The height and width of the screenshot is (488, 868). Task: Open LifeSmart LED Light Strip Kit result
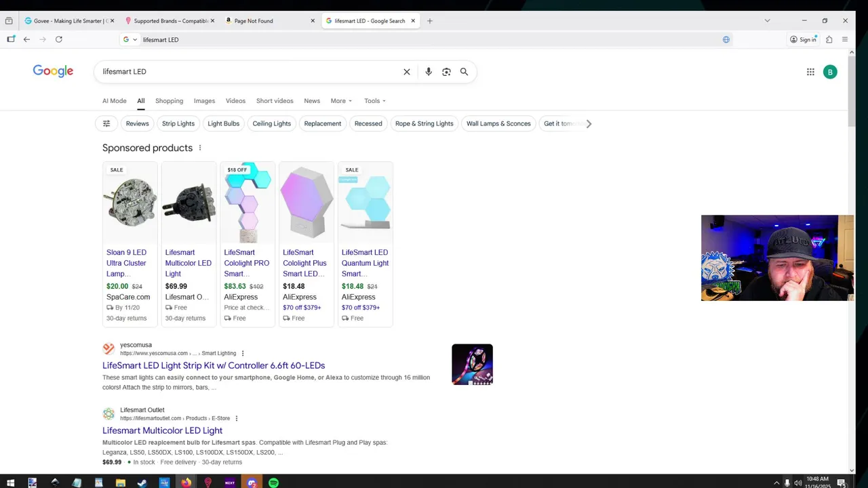[x=214, y=365]
